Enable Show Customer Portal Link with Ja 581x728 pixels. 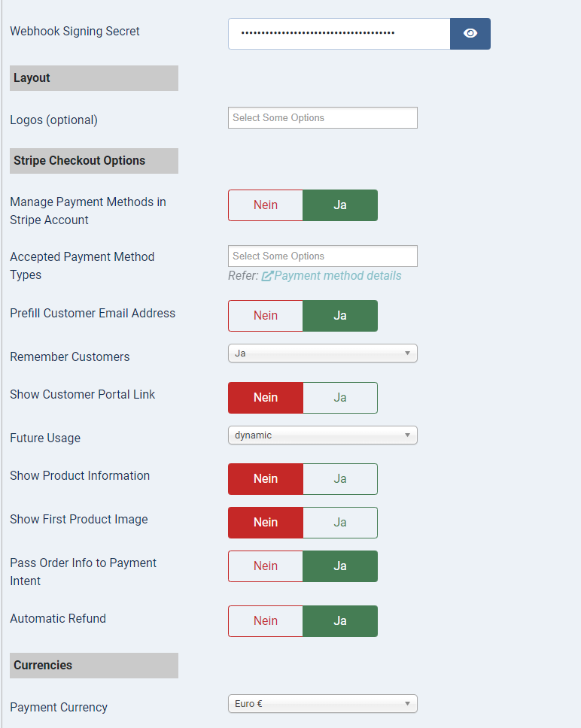pyautogui.click(x=340, y=398)
